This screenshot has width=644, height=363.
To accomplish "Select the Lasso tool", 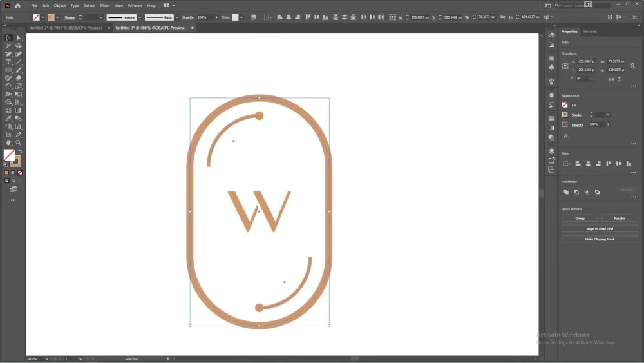I will pos(19,46).
